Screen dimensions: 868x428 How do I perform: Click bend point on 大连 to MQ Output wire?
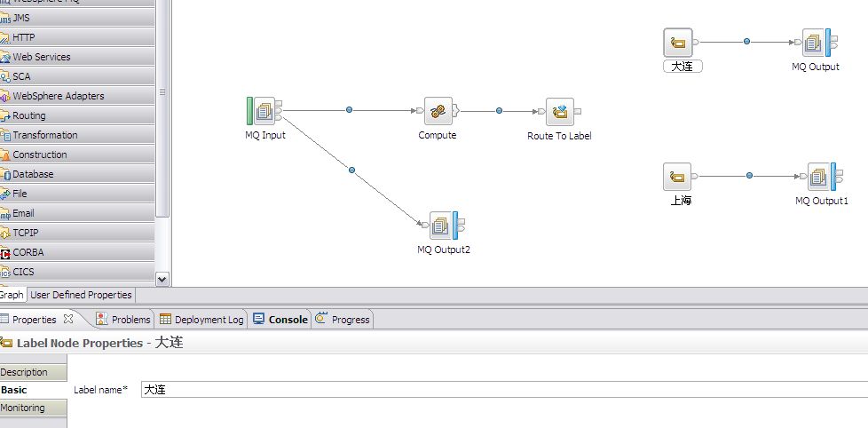[x=746, y=42]
